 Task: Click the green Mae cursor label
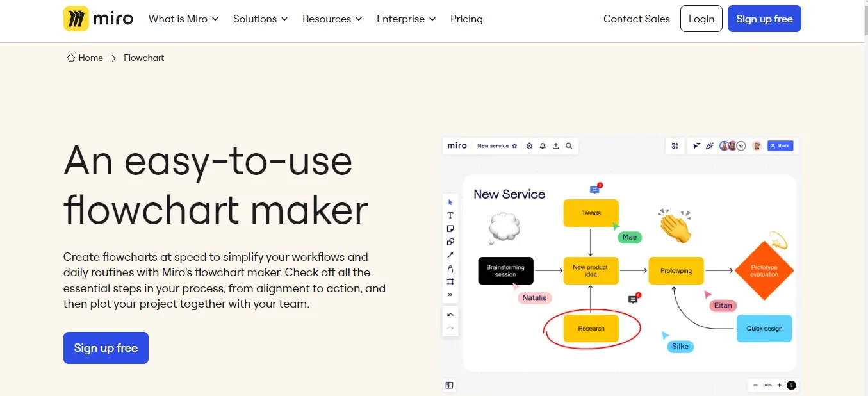click(x=630, y=237)
